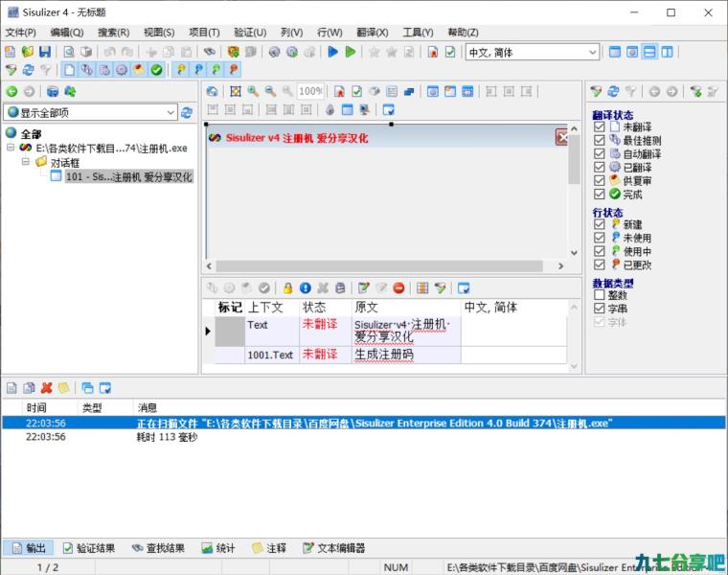Viewport: 728px width, 575px height.
Task: Click the 状态 column header
Action: coord(325,307)
